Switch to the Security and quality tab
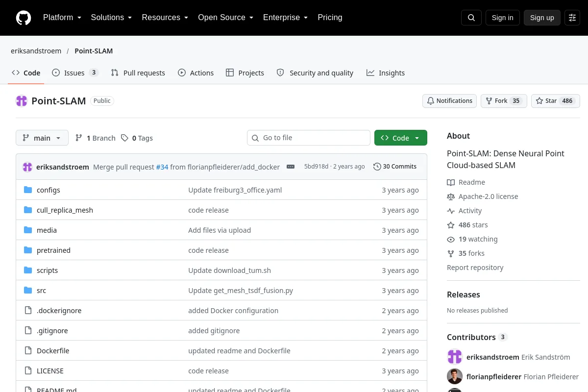Image resolution: width=588 pixels, height=392 pixels. pos(315,73)
